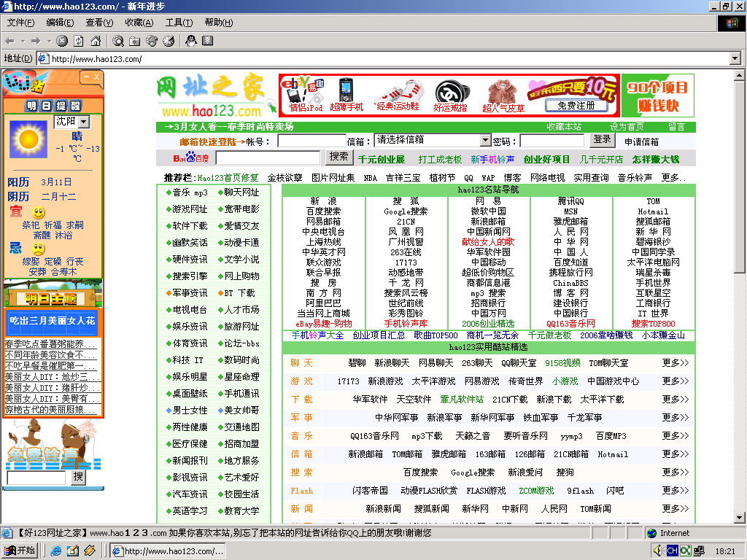Image resolution: width=747 pixels, height=560 pixels.
Task: Open the Forward button history dropdown arrow
Action: click(x=48, y=42)
